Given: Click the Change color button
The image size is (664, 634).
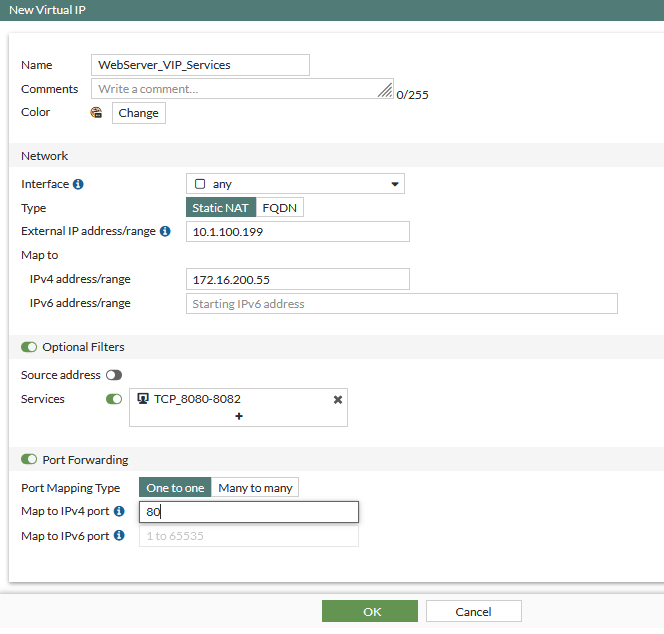Looking at the screenshot, I should click(138, 113).
